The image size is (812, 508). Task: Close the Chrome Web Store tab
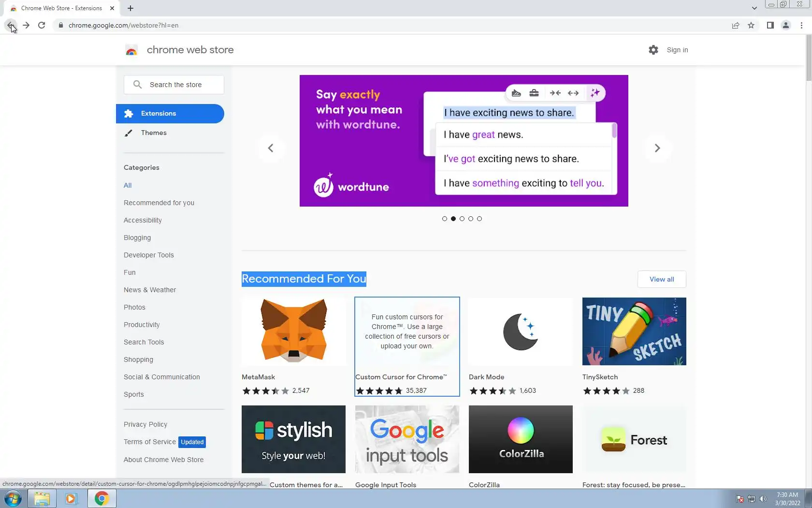[x=112, y=8]
